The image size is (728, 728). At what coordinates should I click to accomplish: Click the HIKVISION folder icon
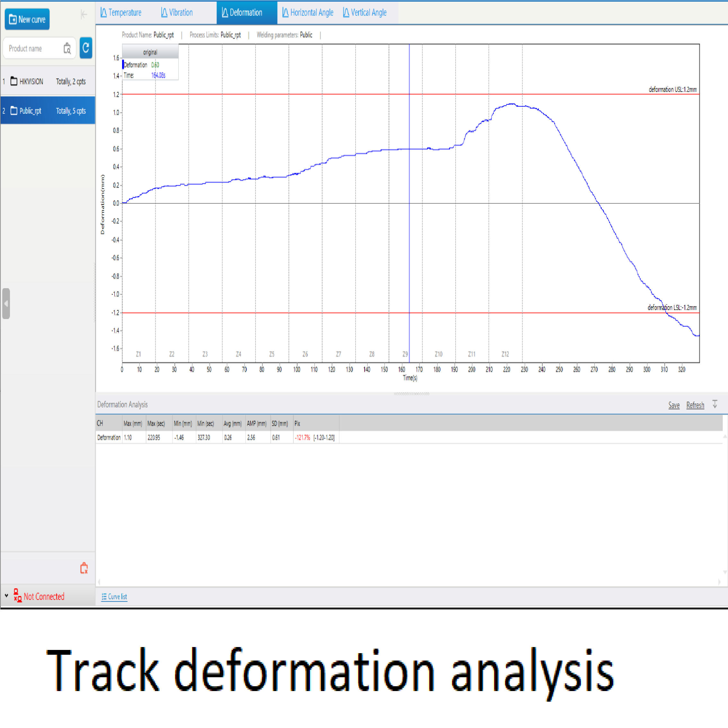14,81
